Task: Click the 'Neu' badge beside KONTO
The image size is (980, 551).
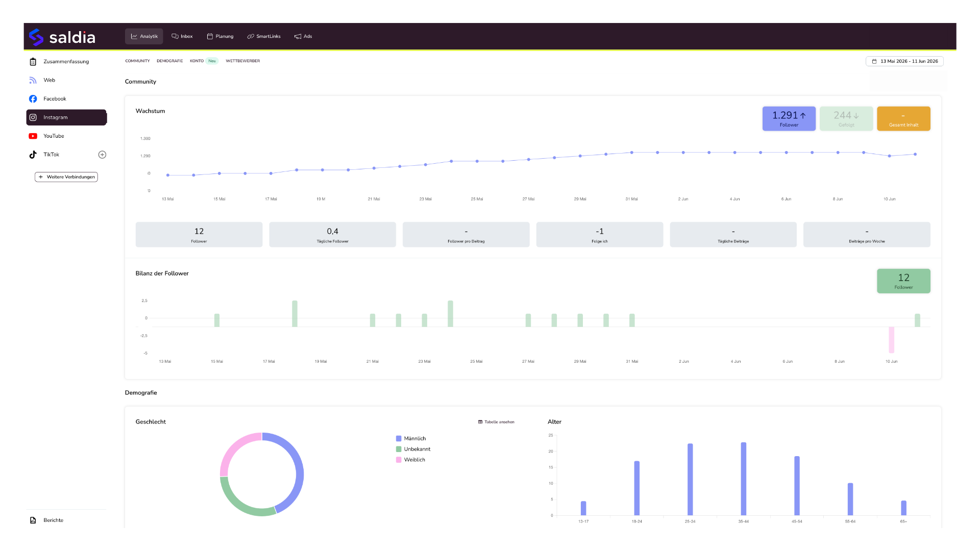Action: pos(212,61)
